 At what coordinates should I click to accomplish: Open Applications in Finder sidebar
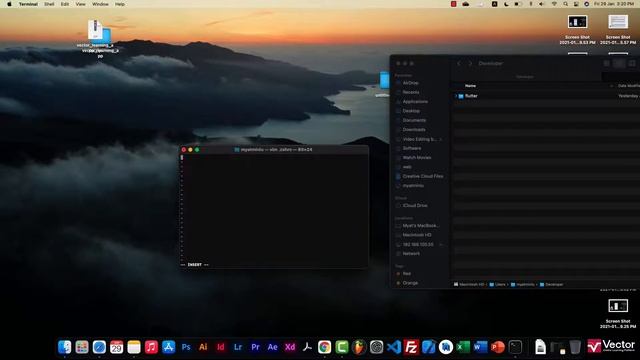click(415, 102)
